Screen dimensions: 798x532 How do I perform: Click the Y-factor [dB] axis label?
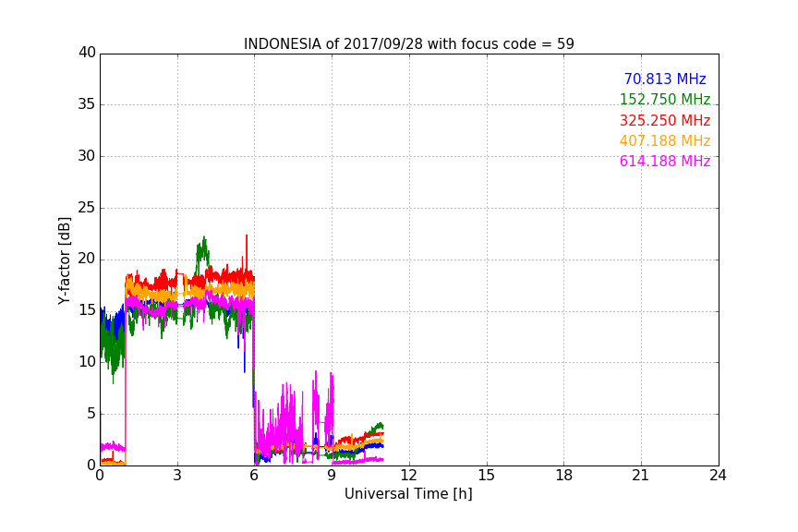click(x=64, y=260)
